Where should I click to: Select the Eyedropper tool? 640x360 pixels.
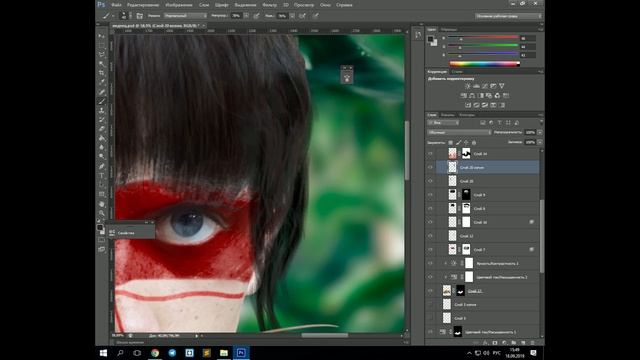(x=102, y=82)
